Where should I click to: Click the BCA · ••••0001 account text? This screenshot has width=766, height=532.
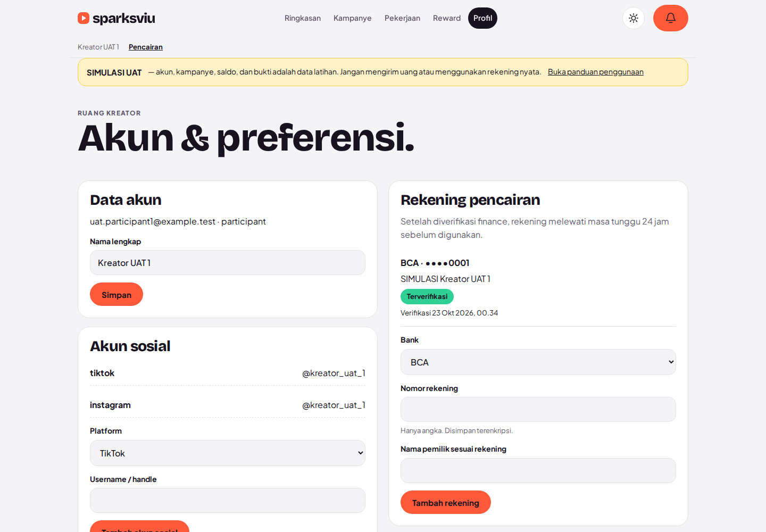[x=435, y=263]
